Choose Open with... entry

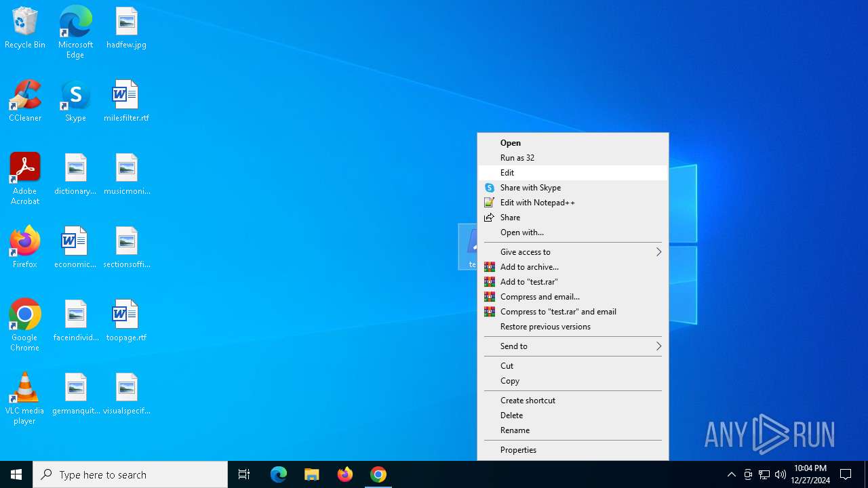[x=573, y=232]
